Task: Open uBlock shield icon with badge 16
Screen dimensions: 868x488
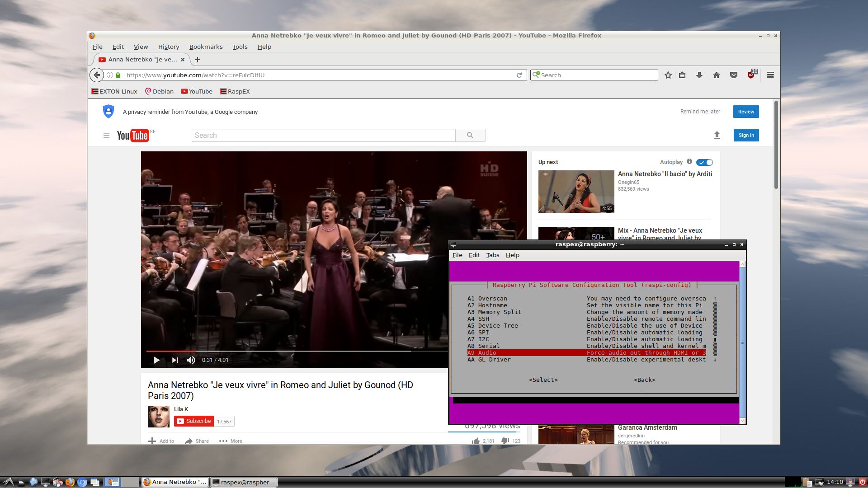Action: point(751,75)
